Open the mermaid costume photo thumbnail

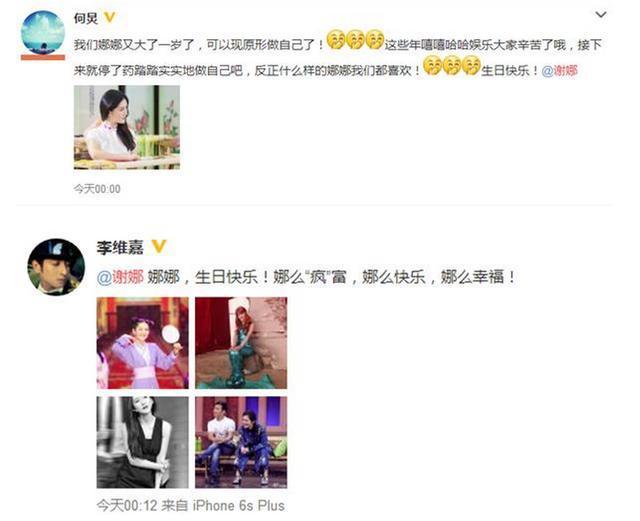[x=241, y=343]
